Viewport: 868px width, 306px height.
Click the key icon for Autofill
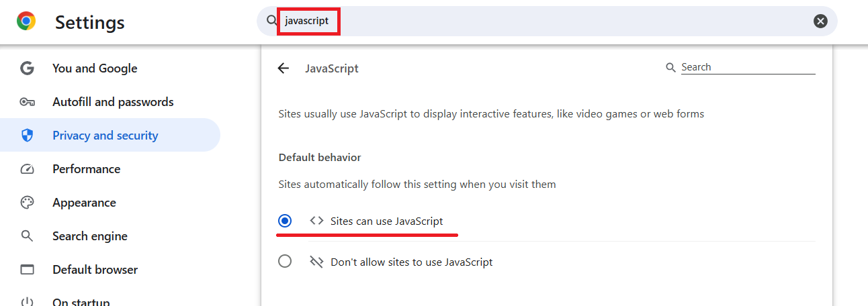[27, 102]
